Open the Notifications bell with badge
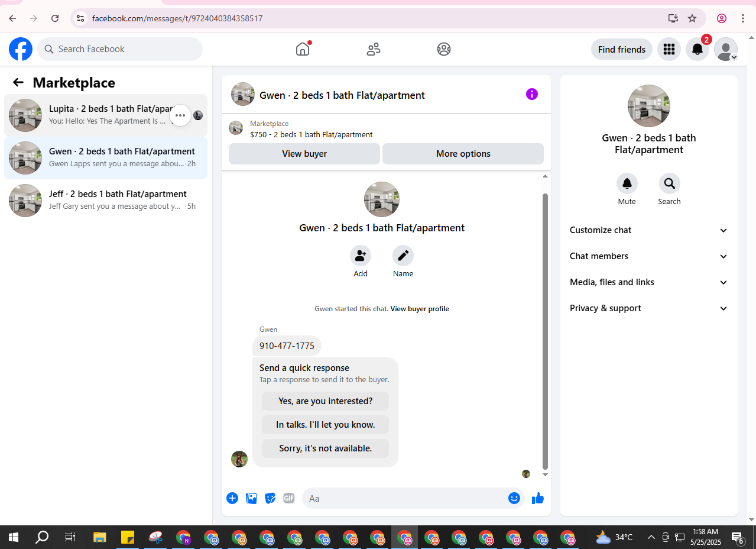The image size is (756, 549). pos(697,49)
